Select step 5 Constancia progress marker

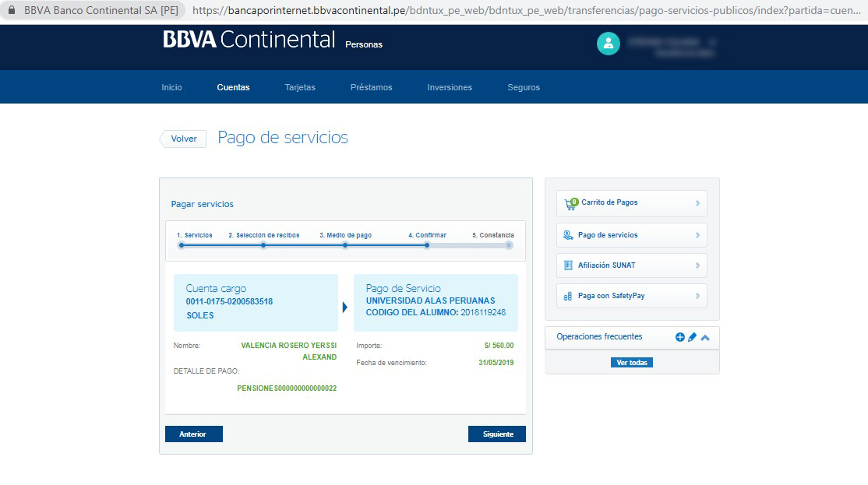click(509, 245)
